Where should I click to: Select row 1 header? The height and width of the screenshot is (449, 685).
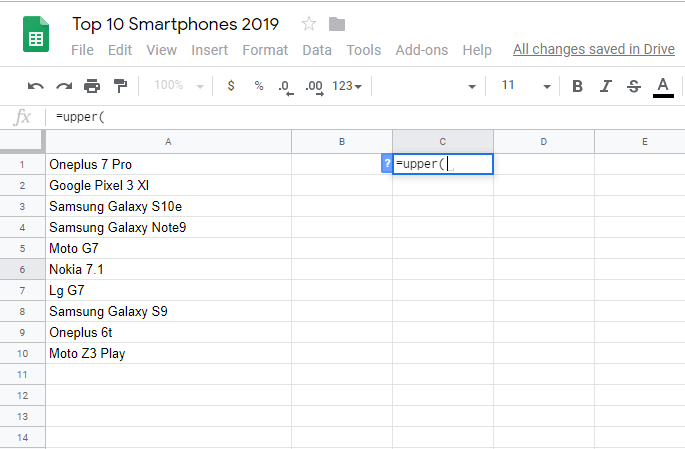pos(22,164)
